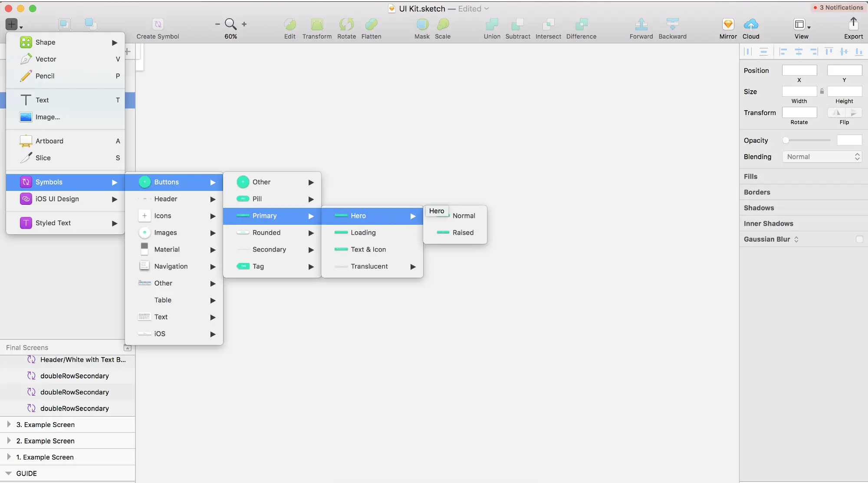Image resolution: width=868 pixels, height=483 pixels.
Task: Click the Mirror diamond icon in toolbar
Action: 728,24
